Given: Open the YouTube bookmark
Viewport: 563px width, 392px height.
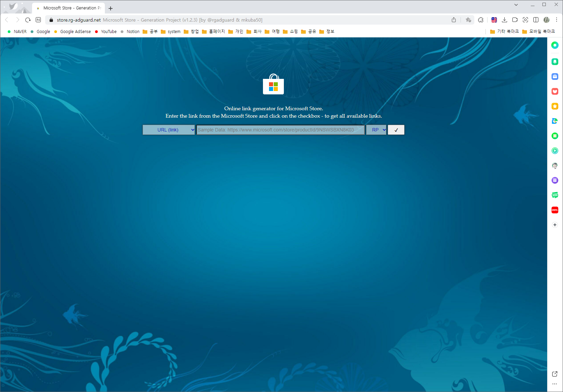Looking at the screenshot, I should (x=106, y=31).
